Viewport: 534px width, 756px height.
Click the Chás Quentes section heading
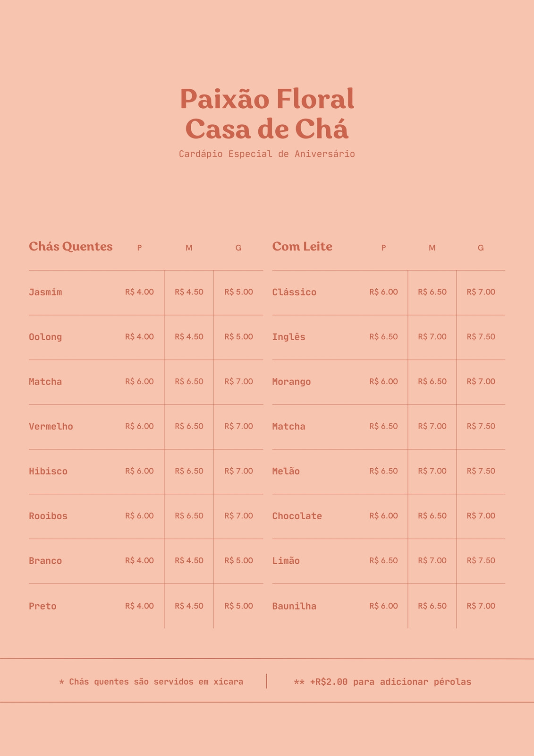pos(71,247)
